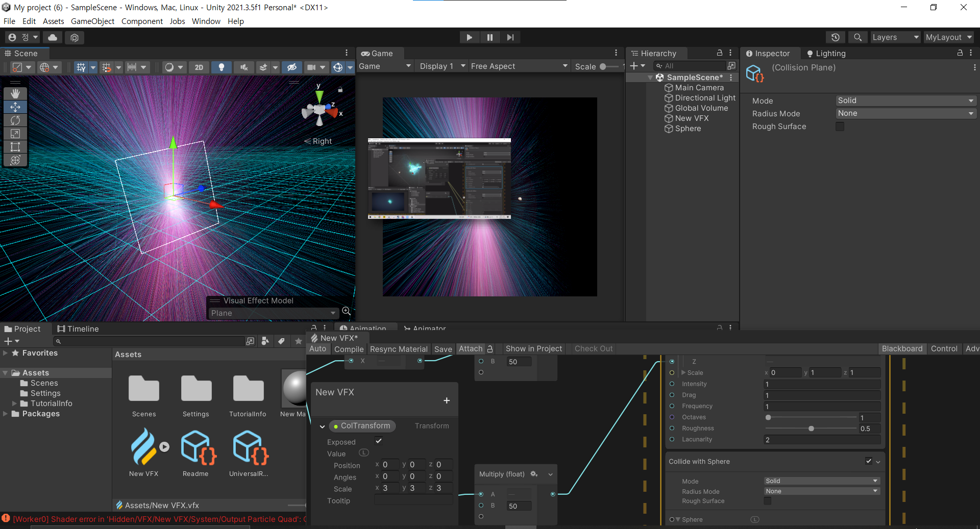This screenshot has height=529, width=980.
Task: Click the Compile button in VFX graph
Action: coord(349,349)
